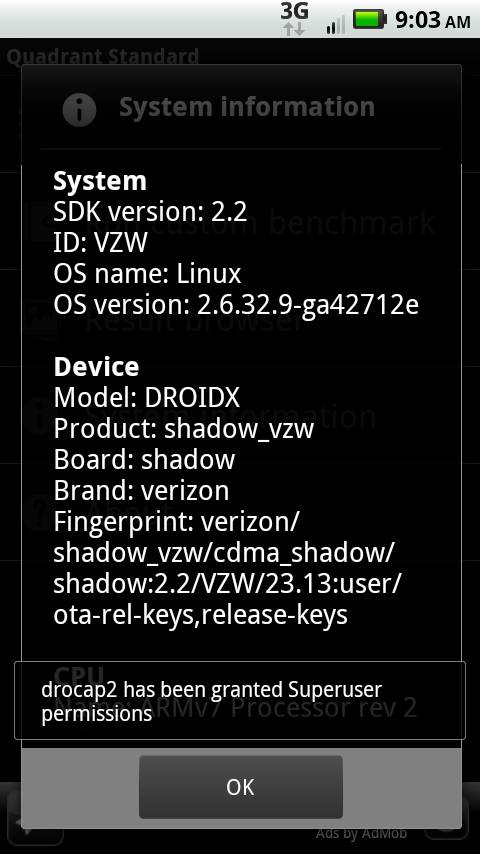Tap the Ads by AdMob label
Screen dimensions: 480x854
361,833
